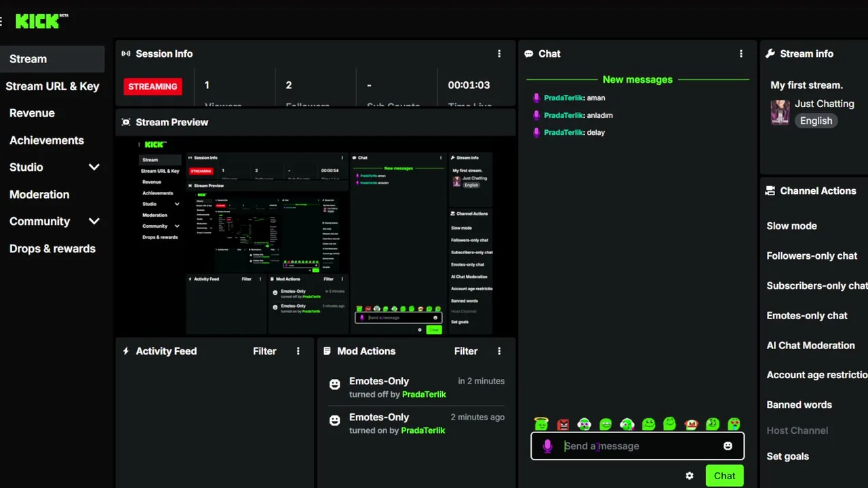This screenshot has height=488, width=868.
Task: Toggle Subscribers-only chat
Action: point(816,285)
